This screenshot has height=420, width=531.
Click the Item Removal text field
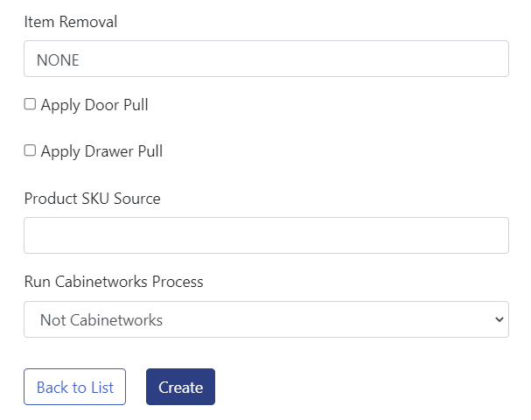tap(266, 59)
